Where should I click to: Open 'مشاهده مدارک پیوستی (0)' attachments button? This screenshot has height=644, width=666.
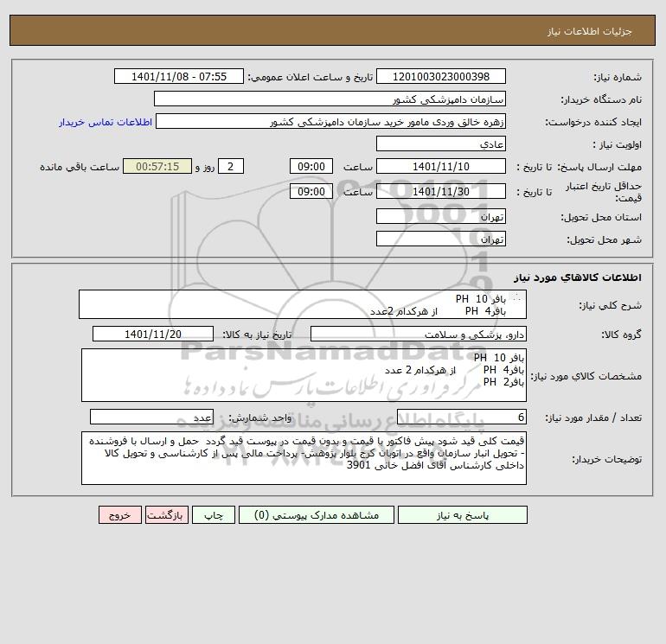(x=317, y=515)
